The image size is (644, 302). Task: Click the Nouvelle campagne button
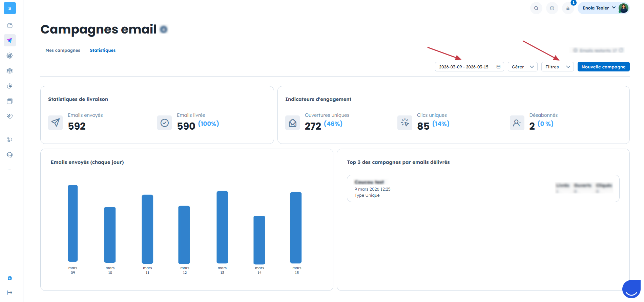point(603,67)
